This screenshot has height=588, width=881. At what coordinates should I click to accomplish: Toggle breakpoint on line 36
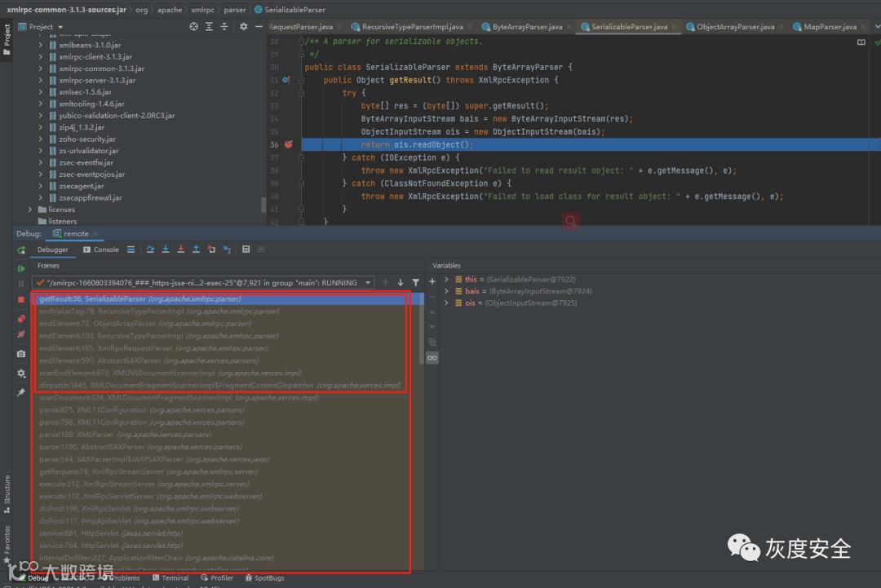pos(288,144)
